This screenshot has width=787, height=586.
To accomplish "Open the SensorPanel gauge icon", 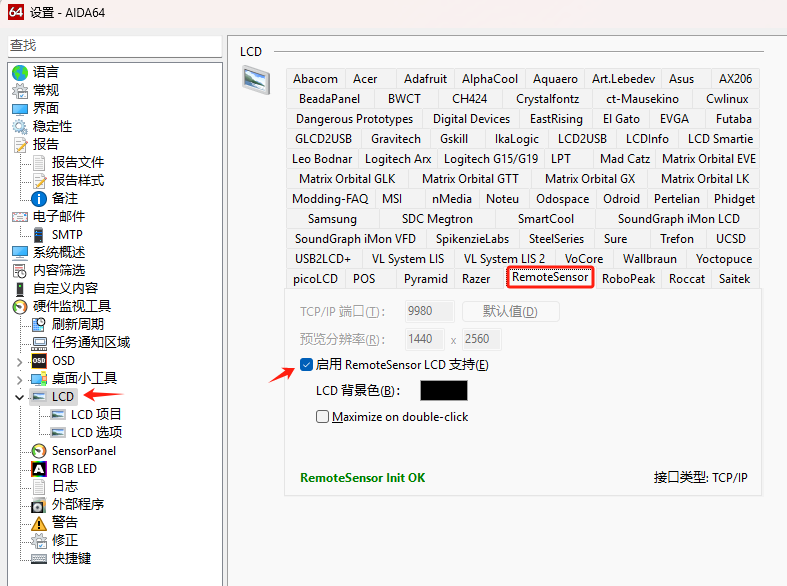I will [39, 451].
